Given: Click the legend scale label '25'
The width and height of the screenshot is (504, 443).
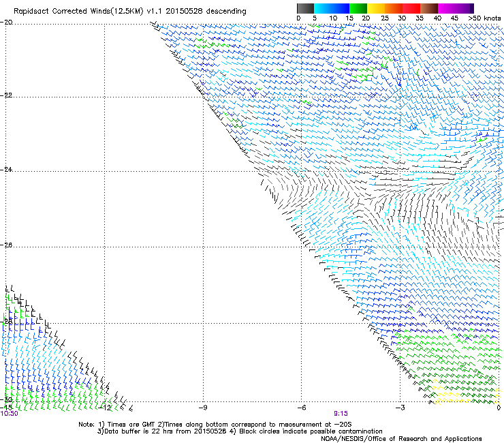Looking at the screenshot, I should pos(385,18).
